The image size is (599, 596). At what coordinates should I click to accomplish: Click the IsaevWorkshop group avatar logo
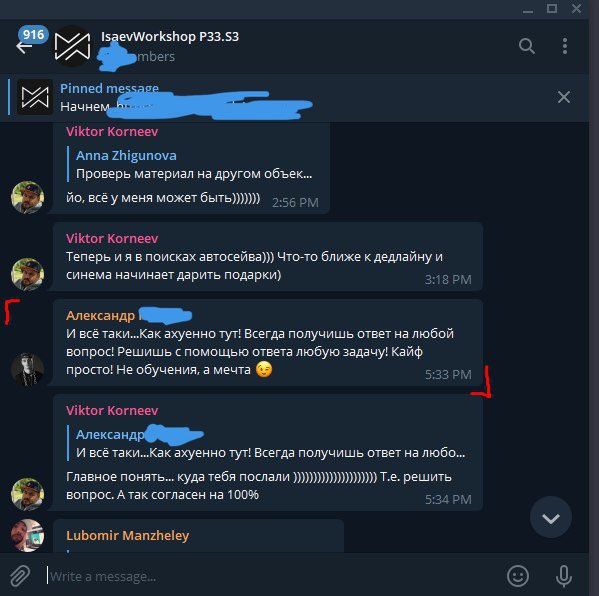[72, 46]
